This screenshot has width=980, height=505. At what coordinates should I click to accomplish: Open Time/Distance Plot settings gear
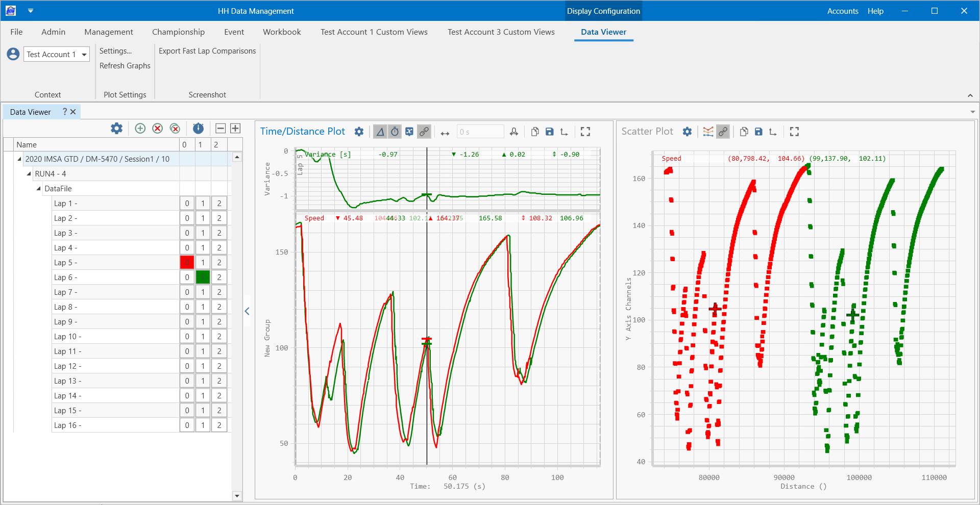359,132
